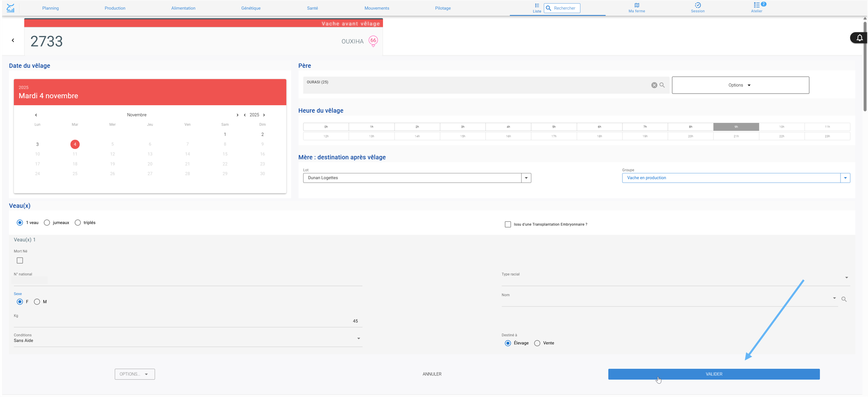Tick the Transplantation Embryonnaire checkbox
Image resolution: width=868 pixels, height=397 pixels.
click(x=508, y=224)
